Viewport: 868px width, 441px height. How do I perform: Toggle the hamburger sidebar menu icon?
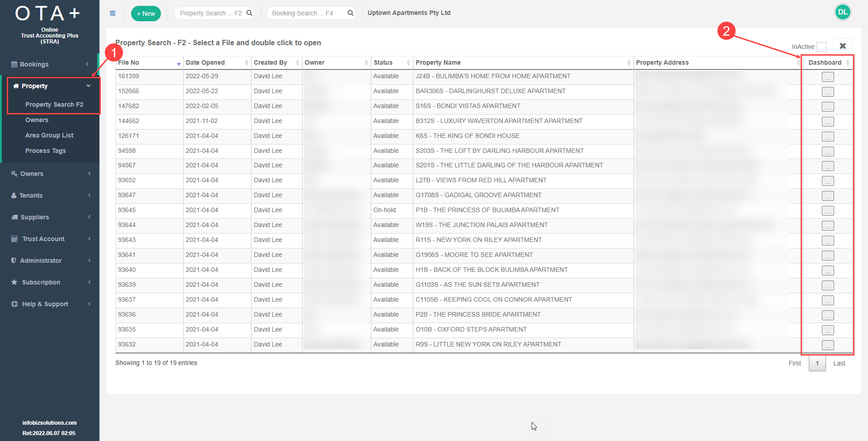(113, 13)
